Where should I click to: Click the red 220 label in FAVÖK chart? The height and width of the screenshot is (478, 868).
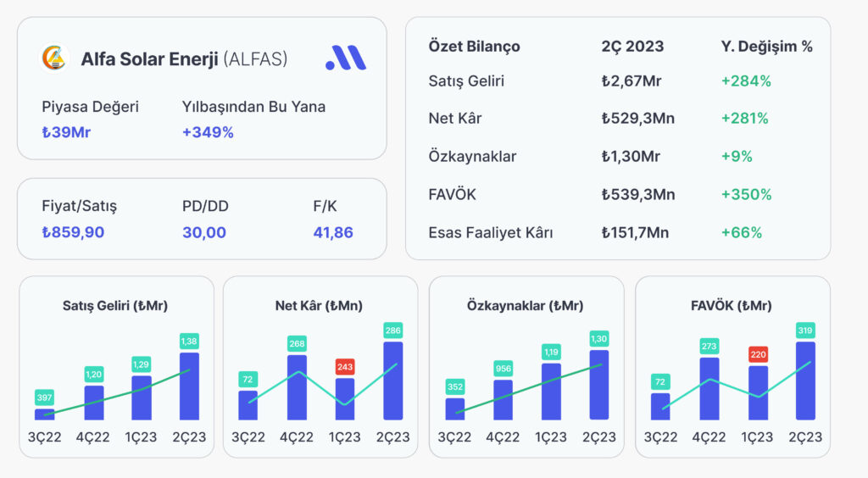pos(759,354)
